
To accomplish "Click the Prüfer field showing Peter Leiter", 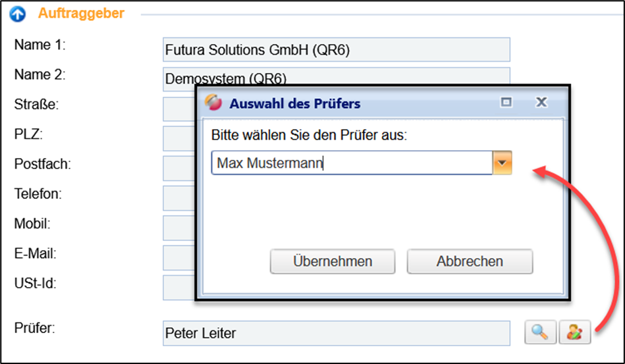I will coord(336,333).
